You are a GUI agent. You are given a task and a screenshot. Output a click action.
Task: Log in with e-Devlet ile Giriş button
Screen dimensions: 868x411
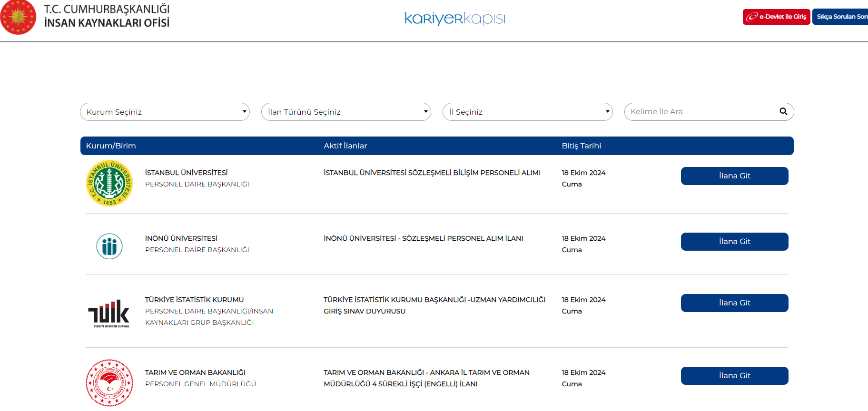point(776,17)
